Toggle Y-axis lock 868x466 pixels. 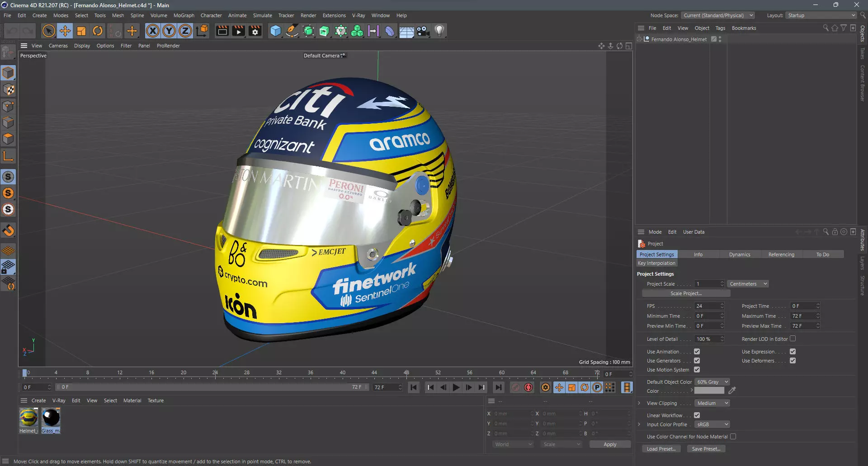(x=169, y=31)
